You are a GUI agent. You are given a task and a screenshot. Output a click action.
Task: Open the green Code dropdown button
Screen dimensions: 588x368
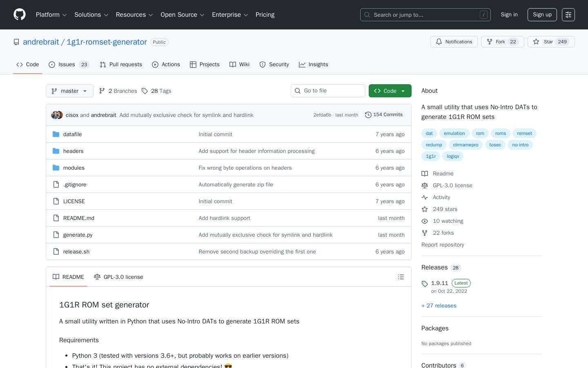390,91
